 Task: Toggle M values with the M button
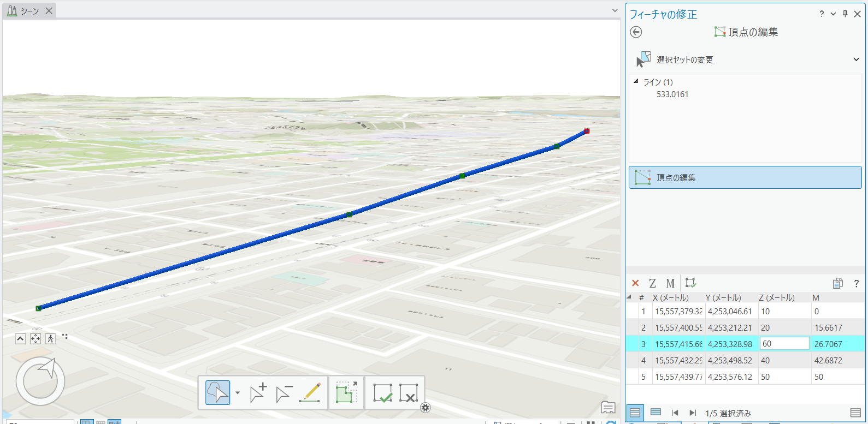pyautogui.click(x=670, y=283)
